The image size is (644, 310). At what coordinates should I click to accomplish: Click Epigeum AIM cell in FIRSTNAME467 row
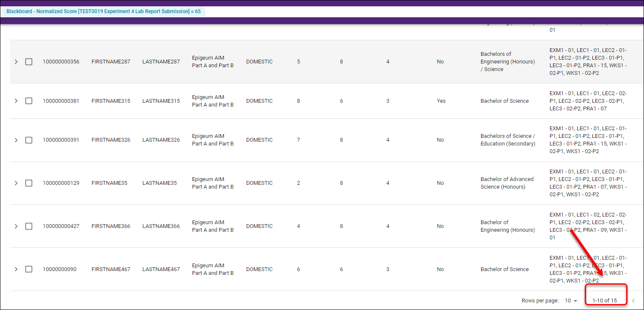pos(212,269)
